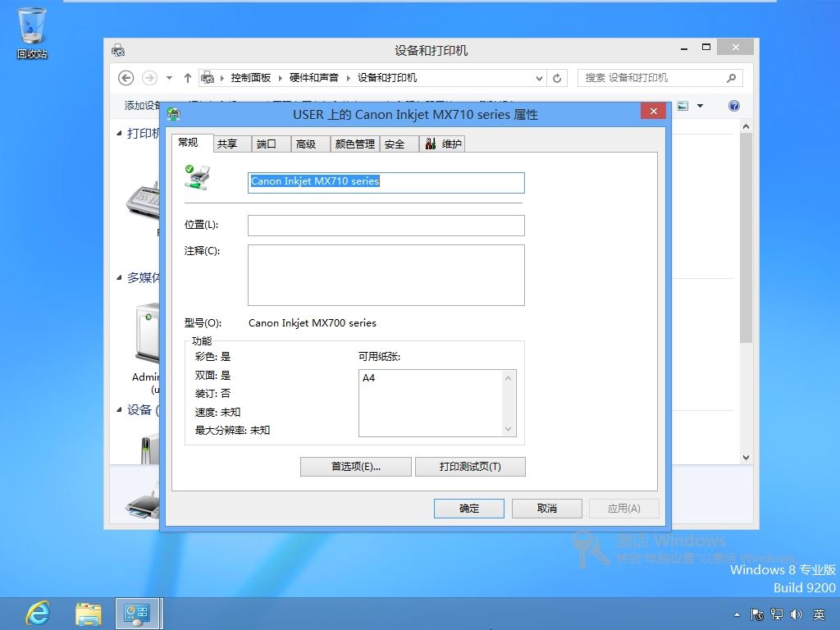Click the view options icon in the toolbar

[682, 106]
